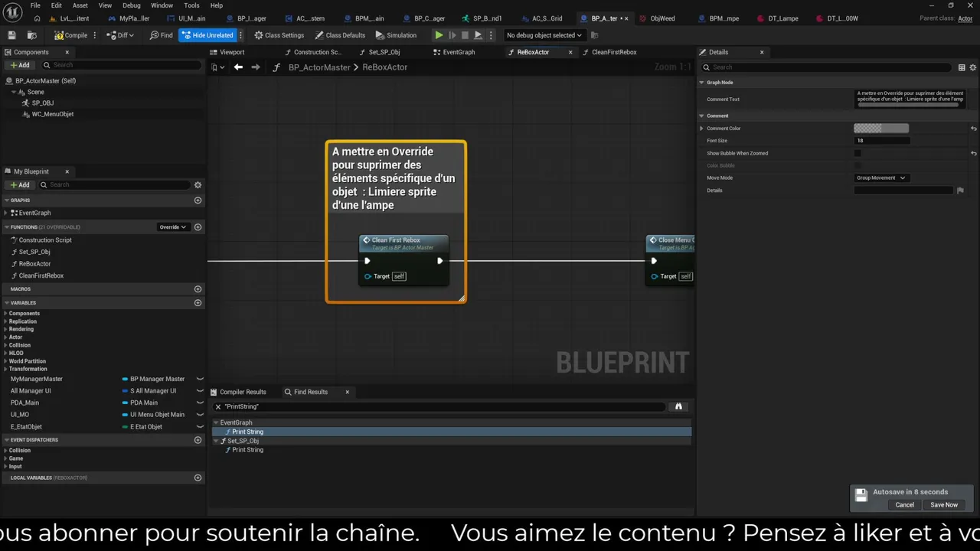Viewport: 980px width, 551px height.
Task: Click Save Now in autosave notice
Action: click(x=944, y=505)
